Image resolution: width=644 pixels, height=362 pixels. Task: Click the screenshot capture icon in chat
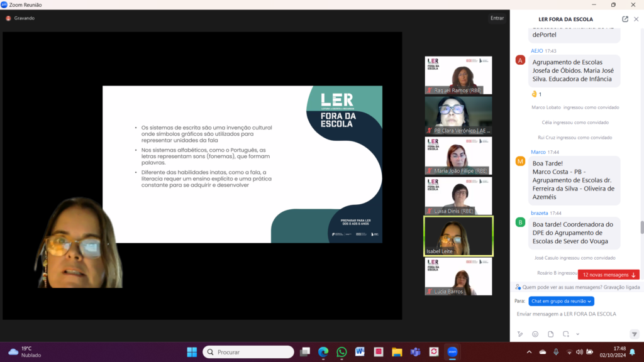click(x=567, y=334)
